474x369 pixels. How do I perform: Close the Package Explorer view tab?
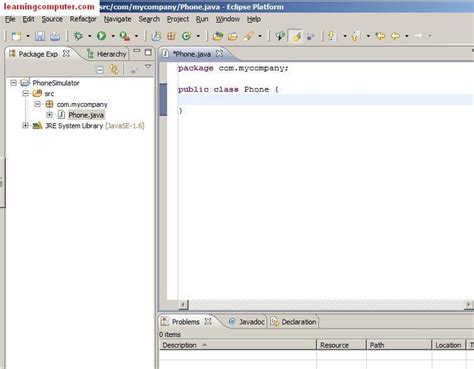pyautogui.click(x=66, y=54)
